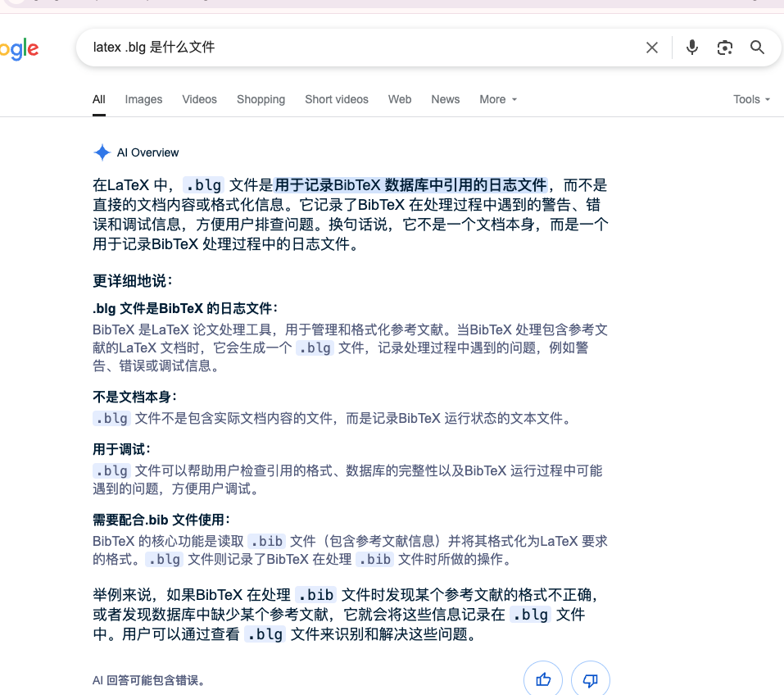Screen dimensions: 784x695
Task: Submit search with the magnifier icon
Action: click(x=757, y=48)
